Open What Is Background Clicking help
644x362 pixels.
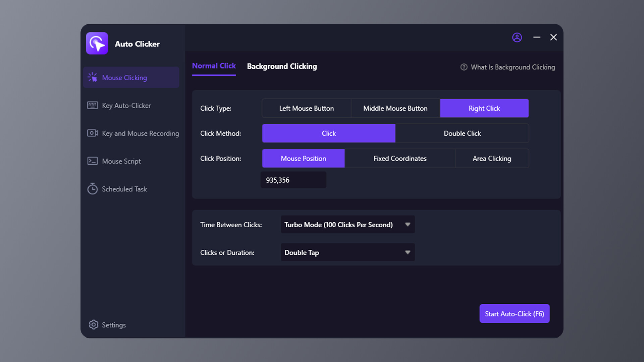point(513,67)
